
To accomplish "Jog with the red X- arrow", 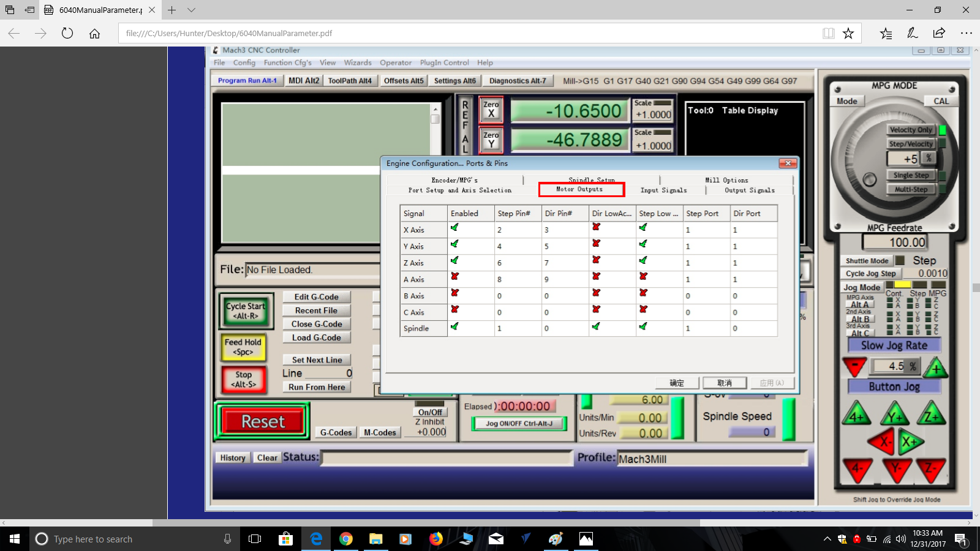I will (882, 441).
